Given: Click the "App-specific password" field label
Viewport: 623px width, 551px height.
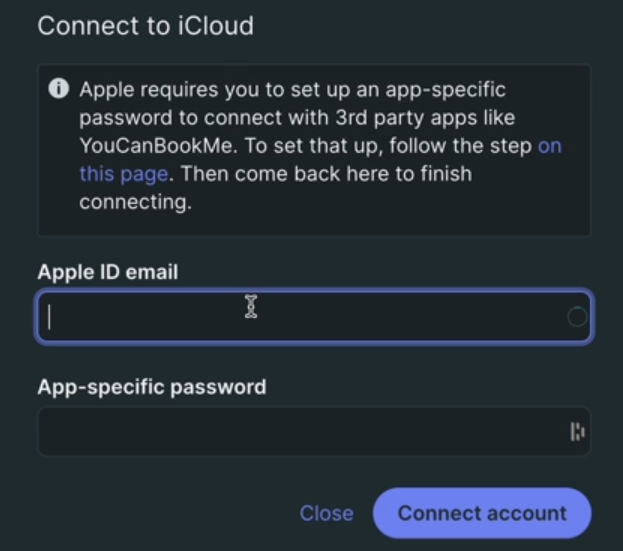Looking at the screenshot, I should (152, 386).
